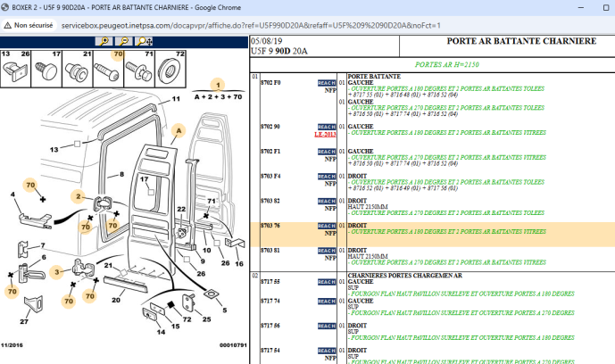Select part number 8717 55
The image size is (615, 364).
[270, 282]
